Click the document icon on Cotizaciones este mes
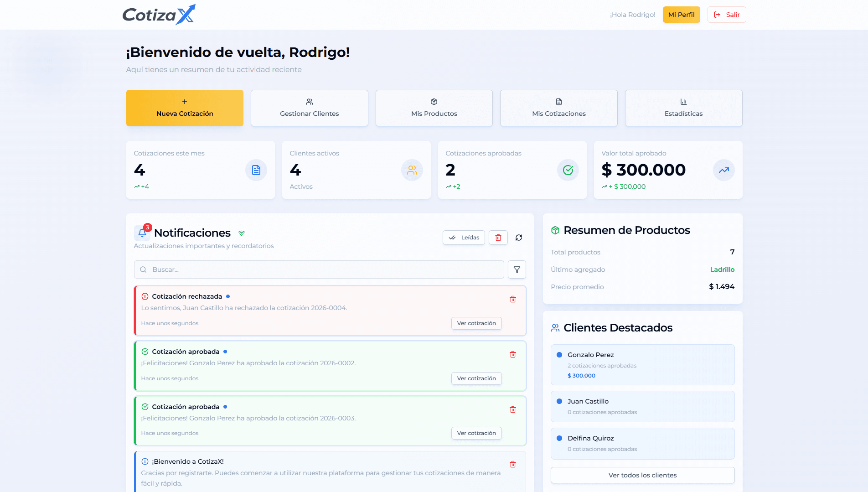This screenshot has height=492, width=868. pos(256,170)
